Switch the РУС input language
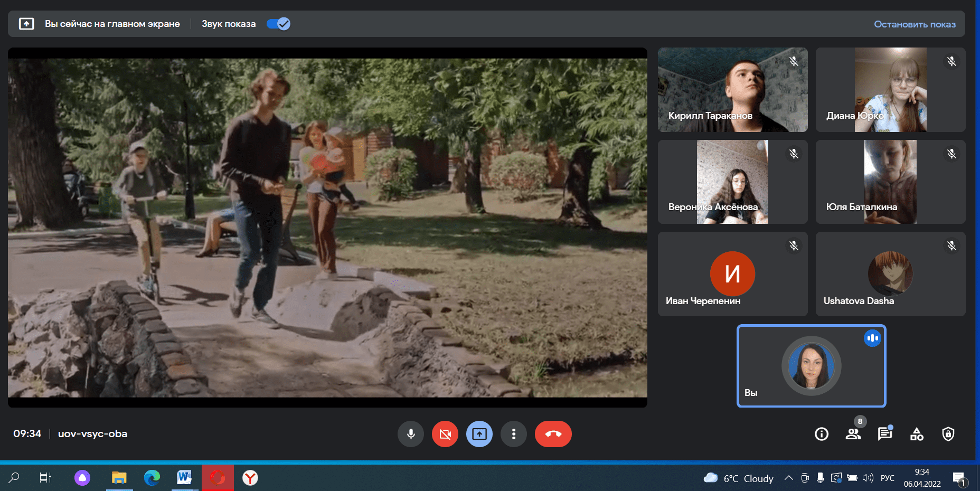Image resolution: width=980 pixels, height=491 pixels. pyautogui.click(x=888, y=478)
